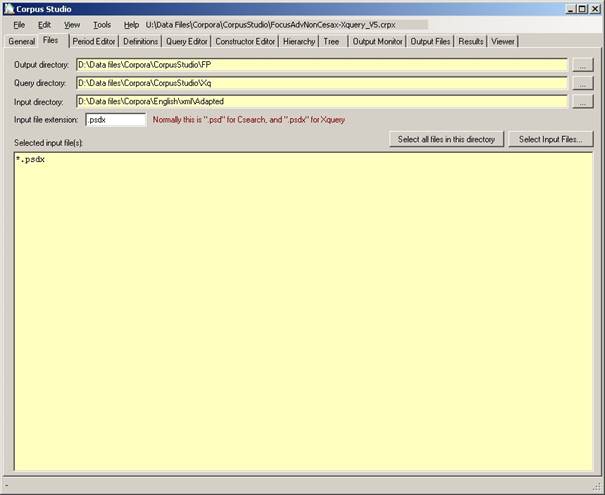Image resolution: width=605 pixels, height=495 pixels.
Task: Click the Select Input Files button
Action: coord(551,139)
